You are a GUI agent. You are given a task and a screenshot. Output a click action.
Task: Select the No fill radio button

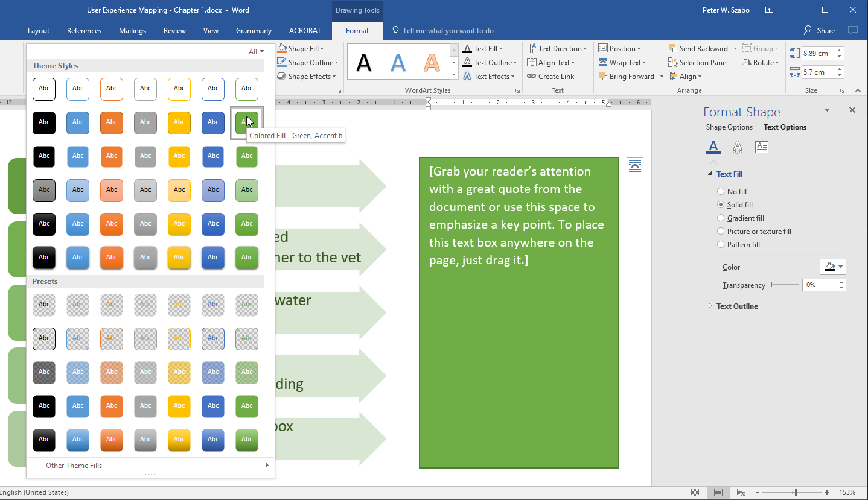(x=721, y=192)
